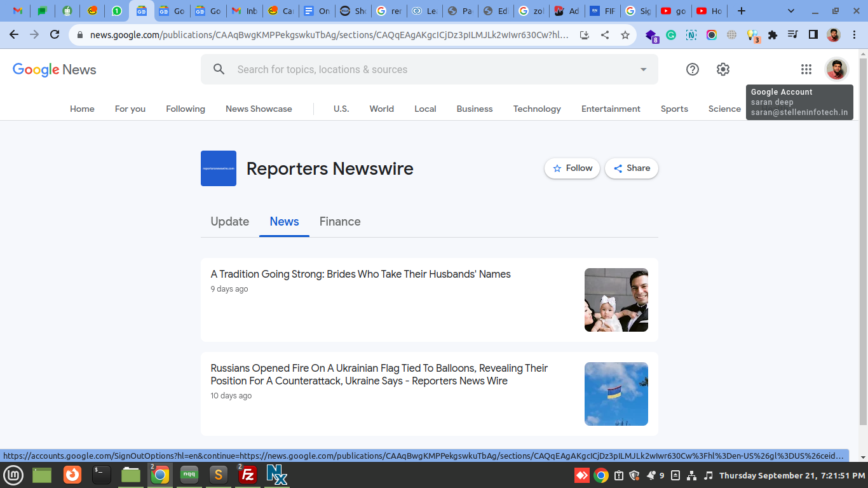The image size is (868, 488).
Task: Launch Firefox from the taskbar
Action: pyautogui.click(x=72, y=475)
